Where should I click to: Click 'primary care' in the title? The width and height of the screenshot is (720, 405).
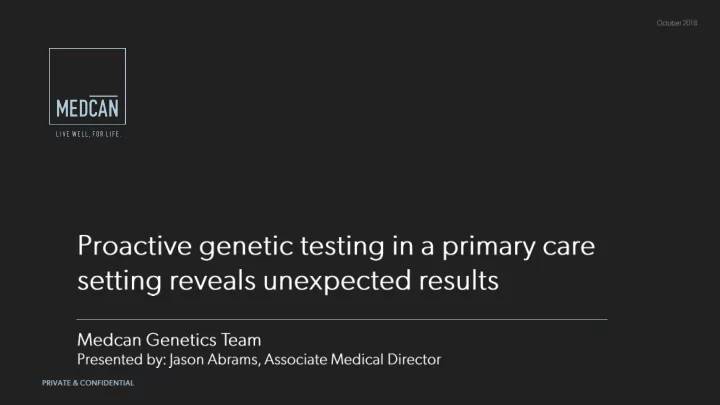518,247
